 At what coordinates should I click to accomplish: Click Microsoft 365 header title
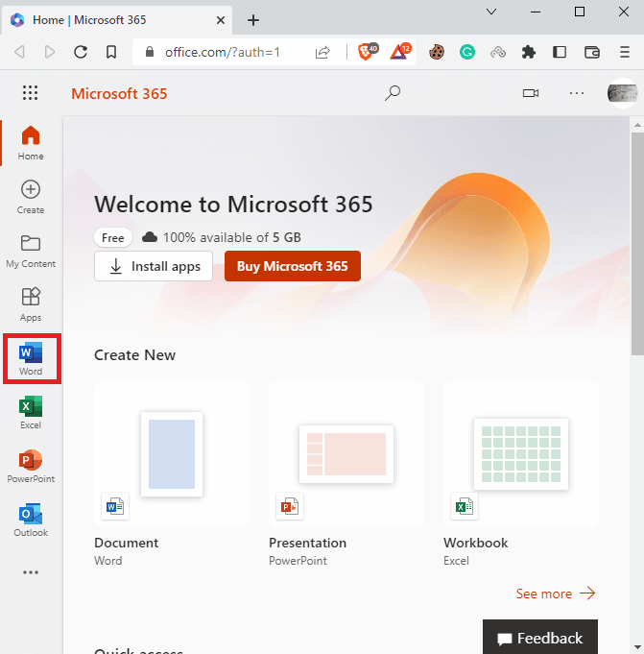[119, 93]
